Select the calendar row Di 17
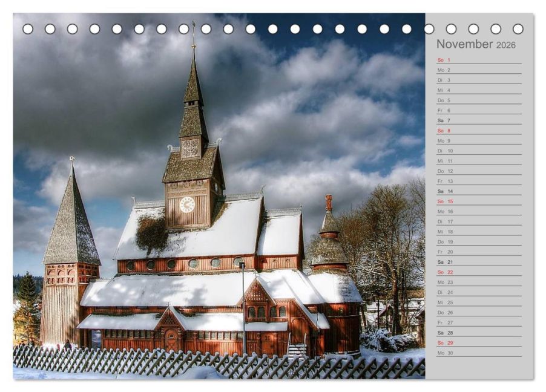Viewport: 546px width, 392px height. [x=479, y=221]
